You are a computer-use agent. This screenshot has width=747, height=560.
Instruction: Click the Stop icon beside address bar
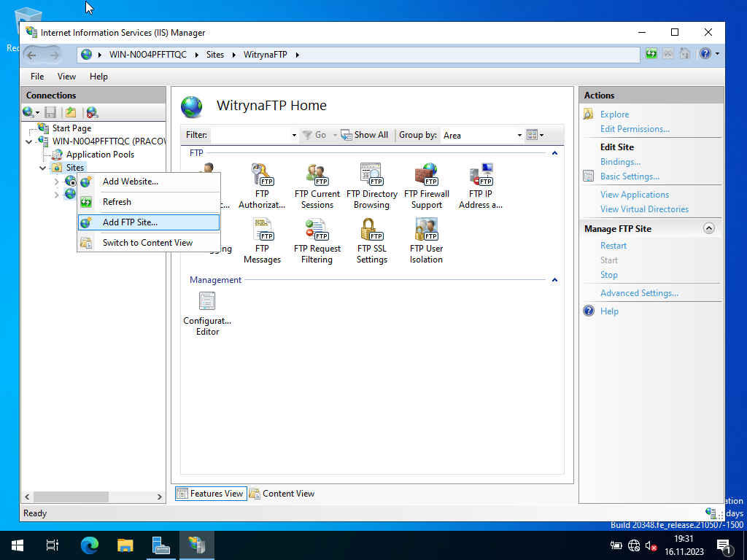pos(668,54)
